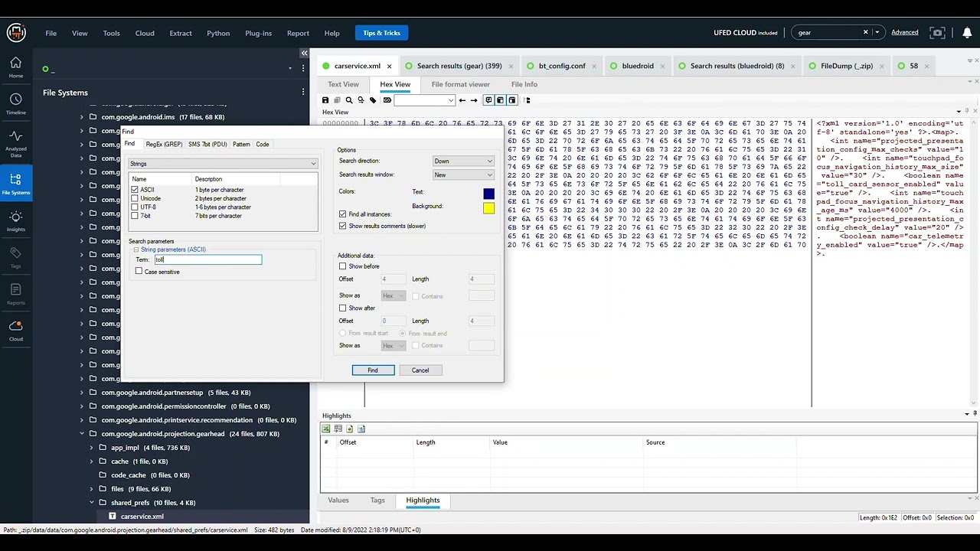Go to previous result with left arrow

tap(462, 100)
